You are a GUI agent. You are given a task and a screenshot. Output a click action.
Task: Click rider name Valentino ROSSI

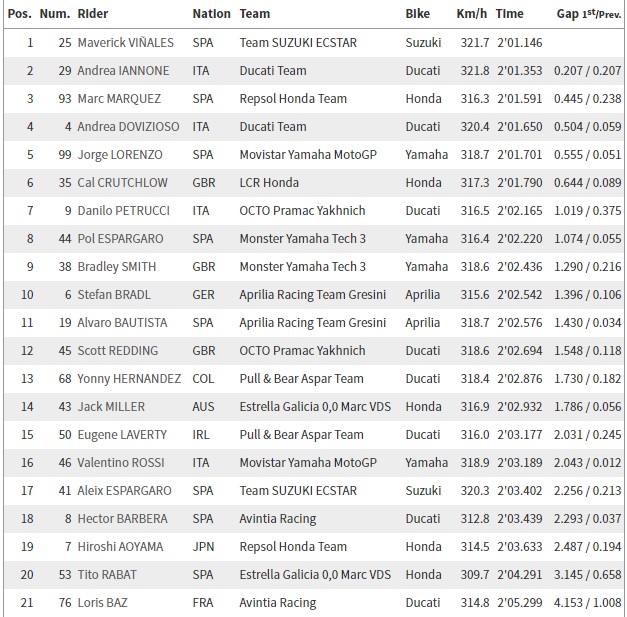[127, 463]
